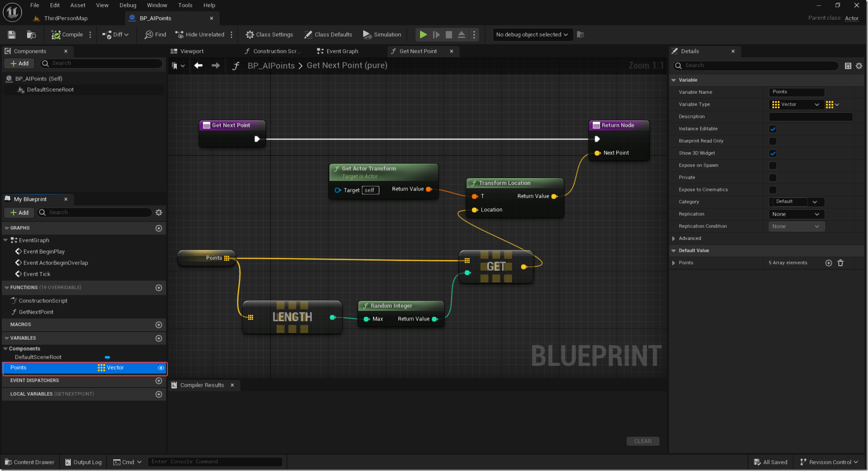
Task: Open the Debug menu
Action: [x=128, y=5]
